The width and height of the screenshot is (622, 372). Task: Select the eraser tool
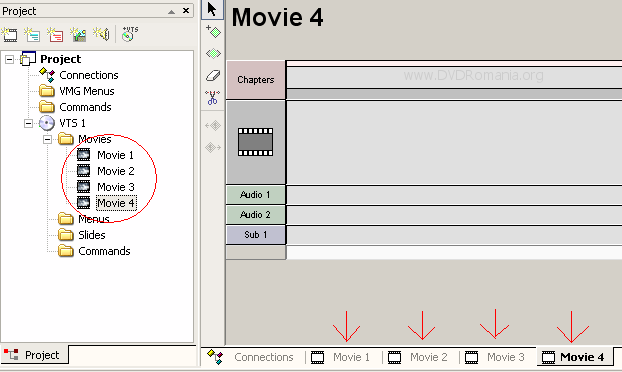(213, 75)
